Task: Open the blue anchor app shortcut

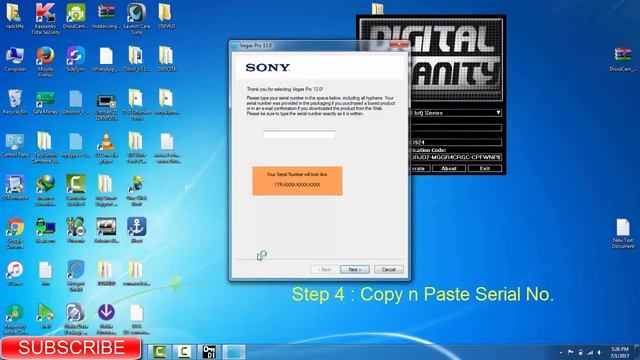Action: [136, 230]
